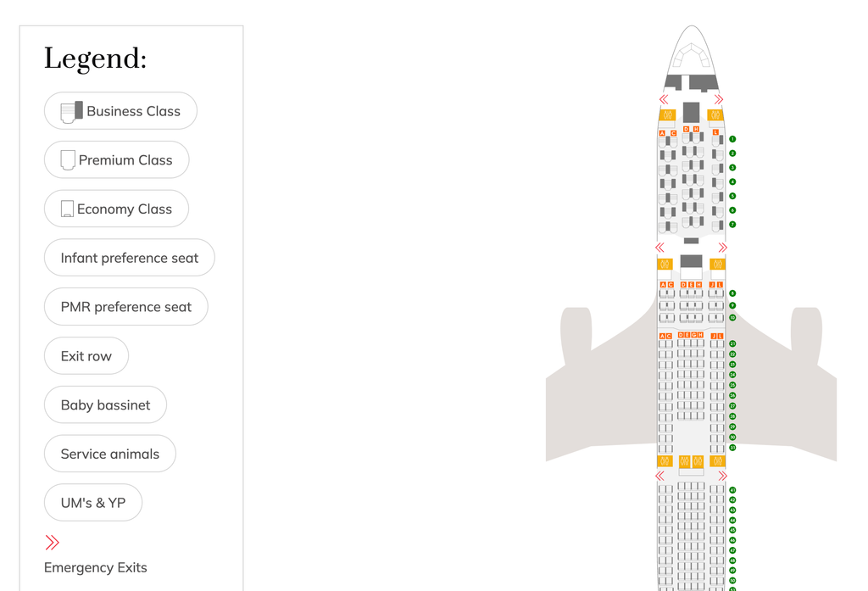Click the lavatory icon right of row 31
The height and width of the screenshot is (591, 868).
click(717, 460)
